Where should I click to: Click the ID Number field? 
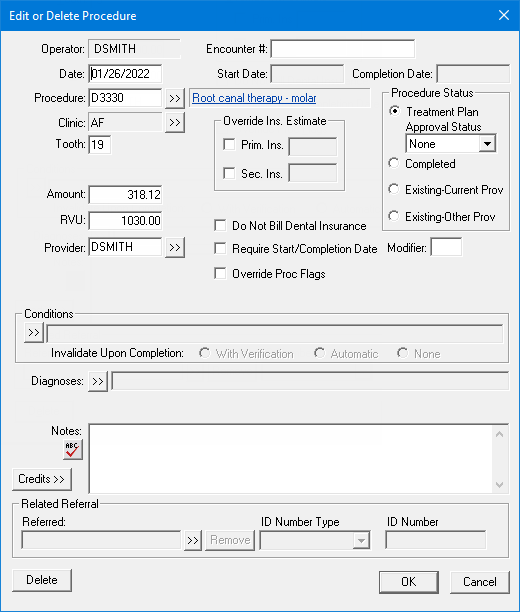(436, 541)
